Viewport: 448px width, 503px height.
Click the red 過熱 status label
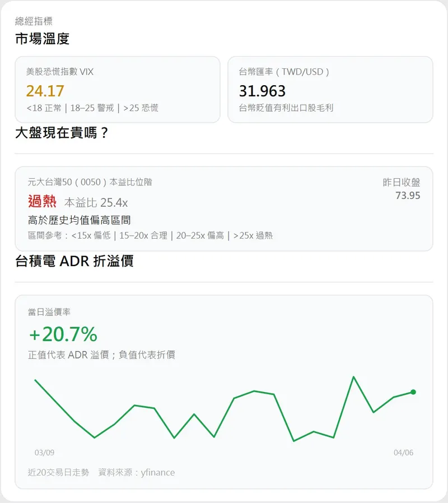(42, 201)
